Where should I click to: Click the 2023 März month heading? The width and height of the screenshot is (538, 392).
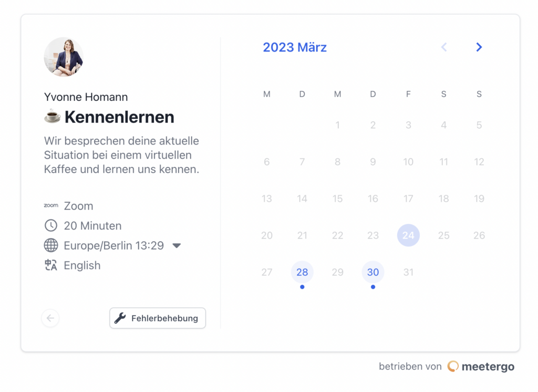(295, 47)
